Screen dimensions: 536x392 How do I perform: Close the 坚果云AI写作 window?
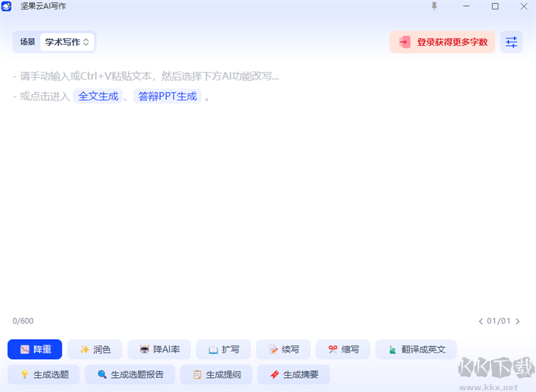524,6
